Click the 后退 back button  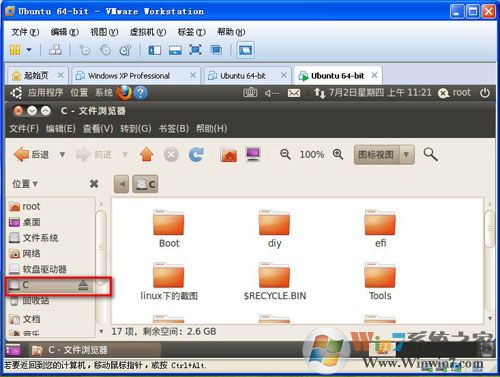tap(32, 154)
